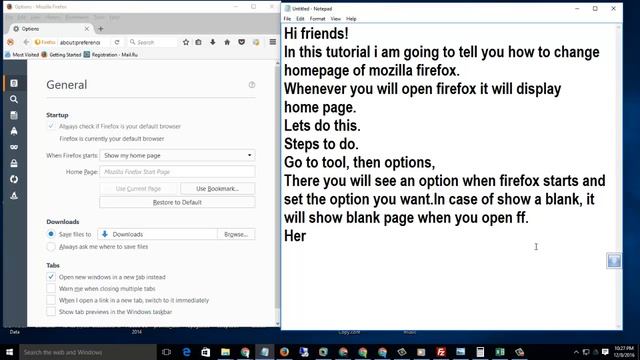Toggle Always check if Firefox is default browser
Viewport: 640px width, 360px height.
pyautogui.click(x=51, y=126)
